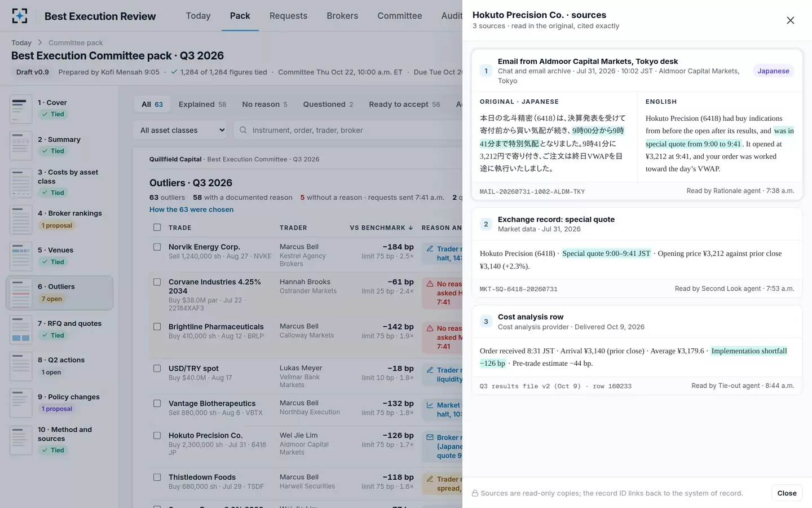The width and height of the screenshot is (812, 508).
Task: Check the Norvik Energy Corp. row checkbox
Action: [x=157, y=247]
